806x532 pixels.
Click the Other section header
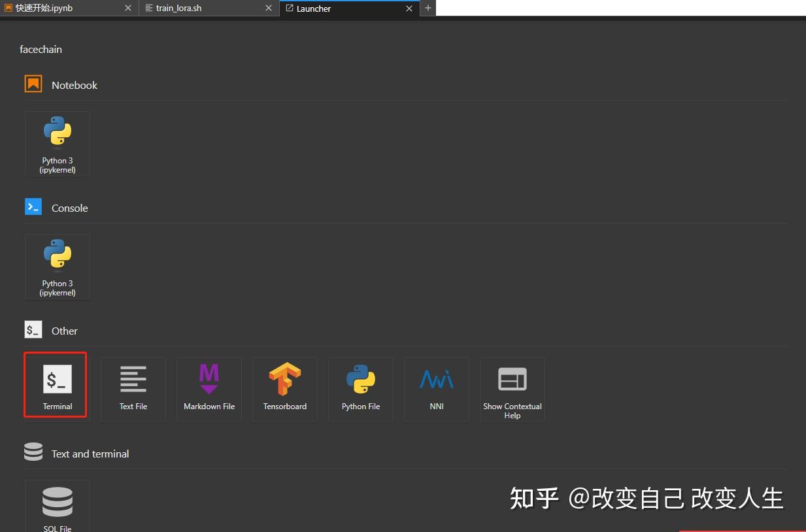64,330
